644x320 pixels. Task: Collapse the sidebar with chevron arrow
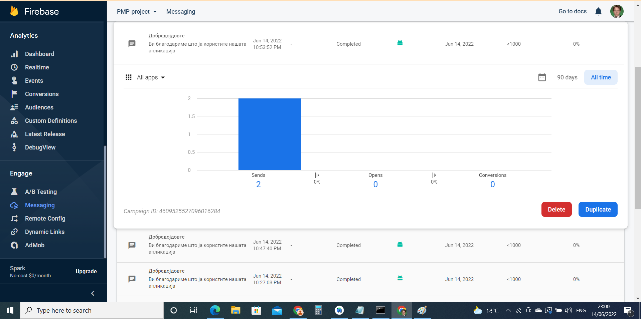pos(93,294)
